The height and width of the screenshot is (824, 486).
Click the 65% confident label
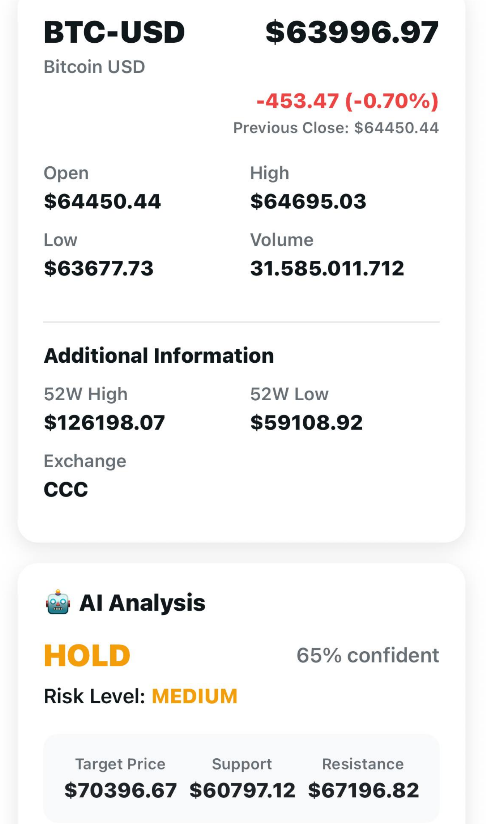pos(368,655)
